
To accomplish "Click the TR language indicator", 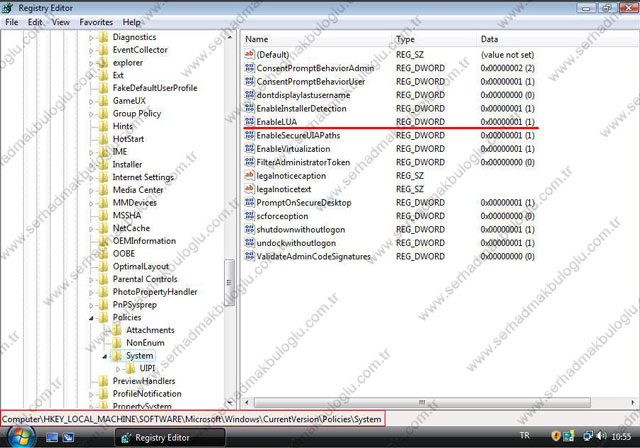I will 524,436.
